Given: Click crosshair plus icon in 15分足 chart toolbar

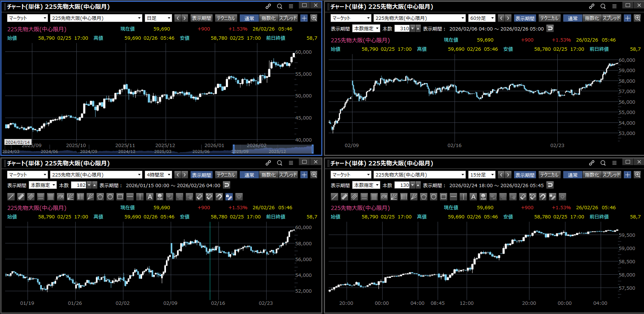Looking at the screenshot, I should [627, 175].
